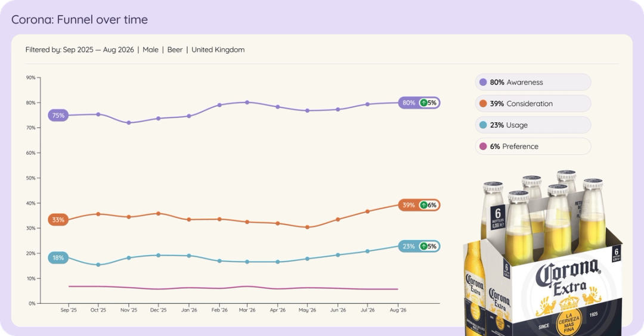The height and width of the screenshot is (336, 644).
Task: Click Awareness data point at Oct '25
Action: tap(98, 114)
